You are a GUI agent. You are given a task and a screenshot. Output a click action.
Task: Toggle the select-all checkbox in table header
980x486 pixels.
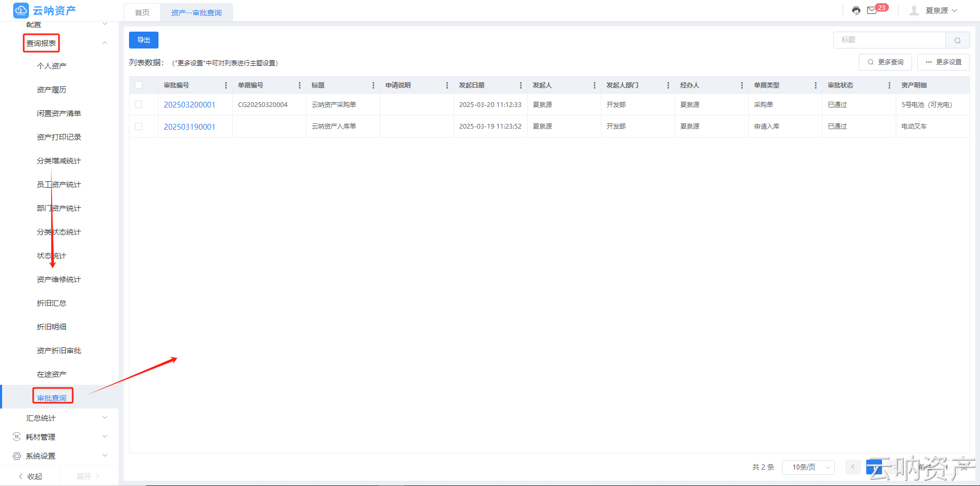(138, 85)
